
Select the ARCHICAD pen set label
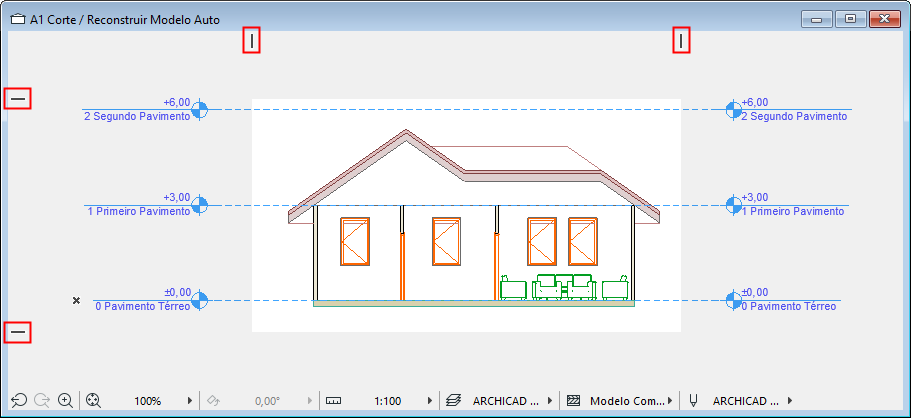tap(746, 401)
